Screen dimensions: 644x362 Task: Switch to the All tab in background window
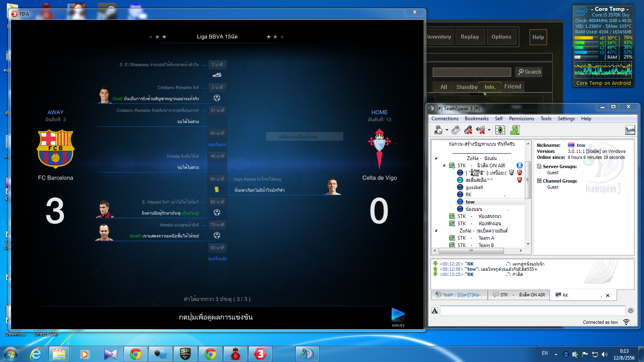click(x=444, y=87)
